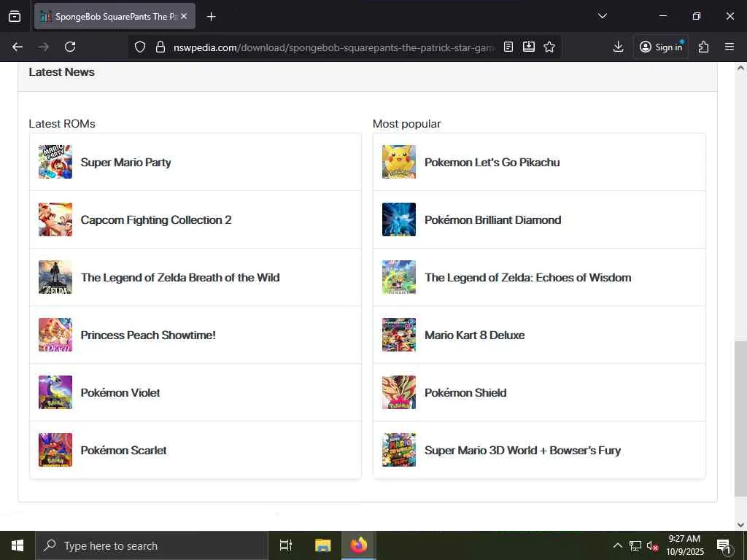Open Mario Kart 8 Deluxe link
The image size is (747, 560).
point(474,335)
